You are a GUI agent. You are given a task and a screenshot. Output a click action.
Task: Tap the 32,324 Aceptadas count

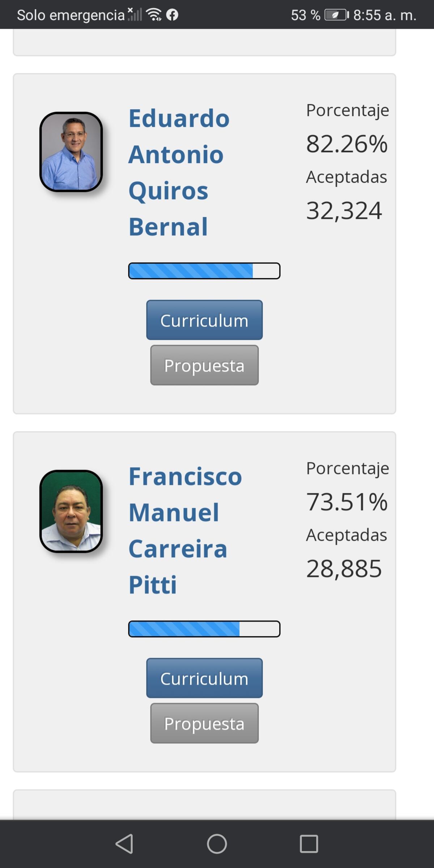pyautogui.click(x=344, y=210)
